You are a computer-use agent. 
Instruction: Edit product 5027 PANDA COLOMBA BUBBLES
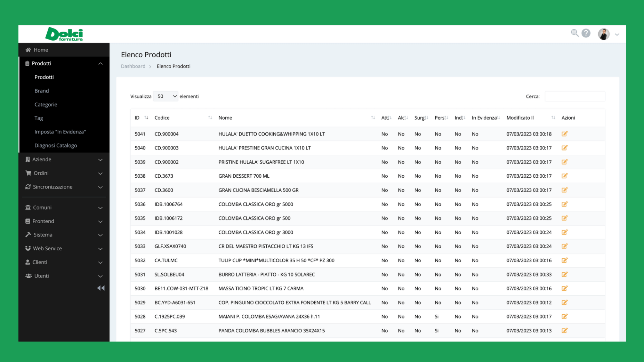tap(564, 330)
